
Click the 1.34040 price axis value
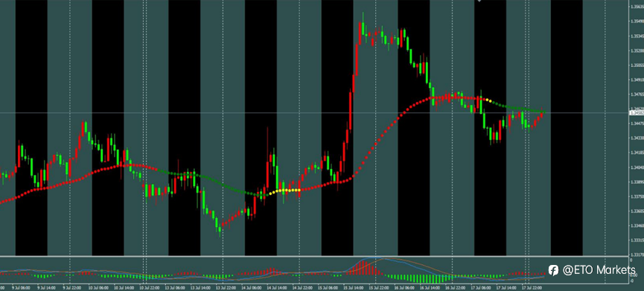click(637, 167)
